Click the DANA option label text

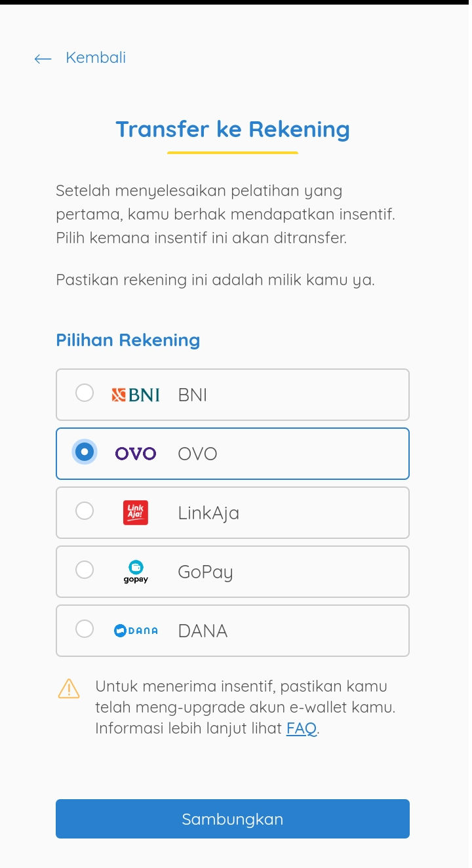coord(203,631)
